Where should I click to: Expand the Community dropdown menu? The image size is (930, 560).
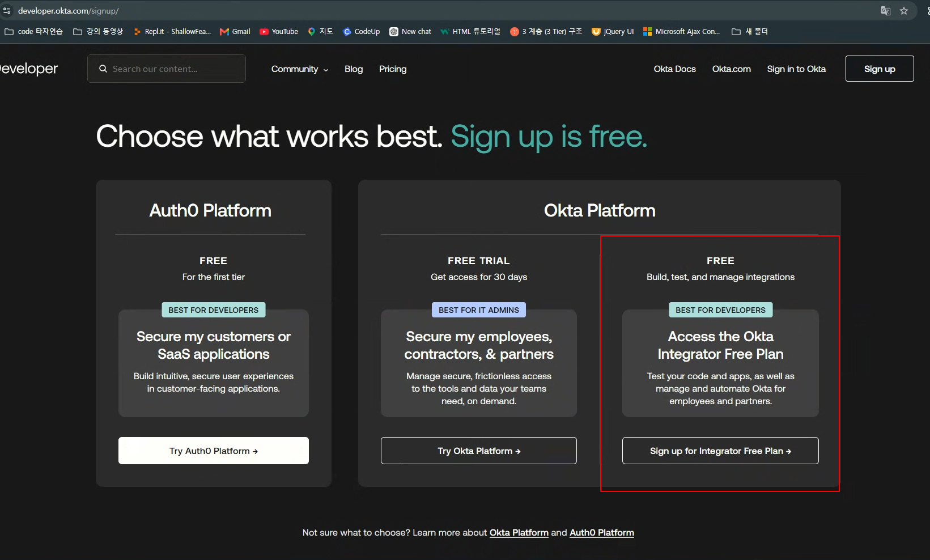[300, 69]
